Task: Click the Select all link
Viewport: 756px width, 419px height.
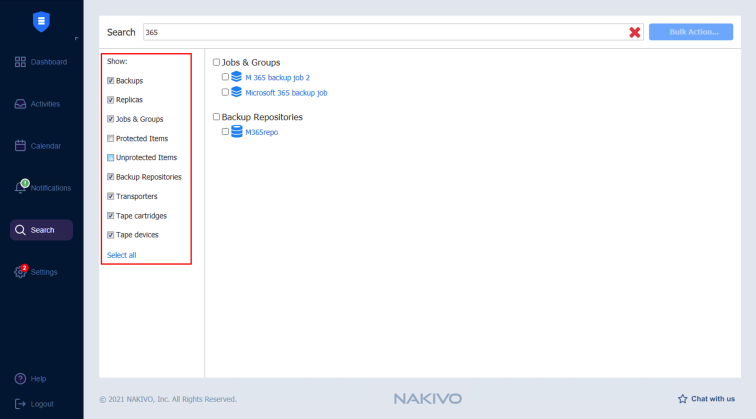Action: coord(122,255)
